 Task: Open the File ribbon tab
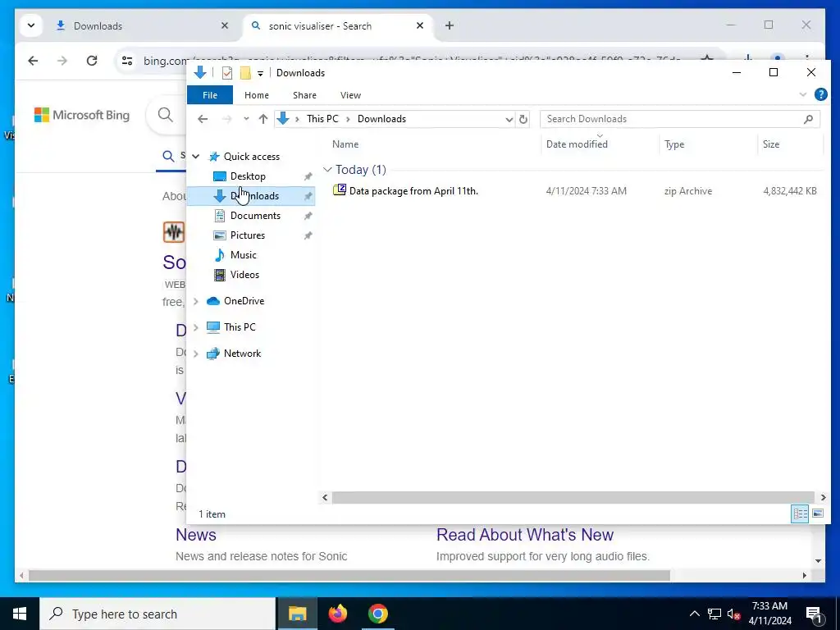[x=210, y=95]
